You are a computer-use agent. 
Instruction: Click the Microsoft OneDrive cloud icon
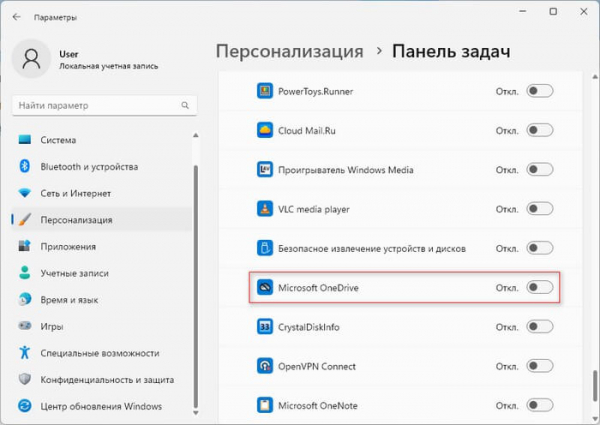265,287
